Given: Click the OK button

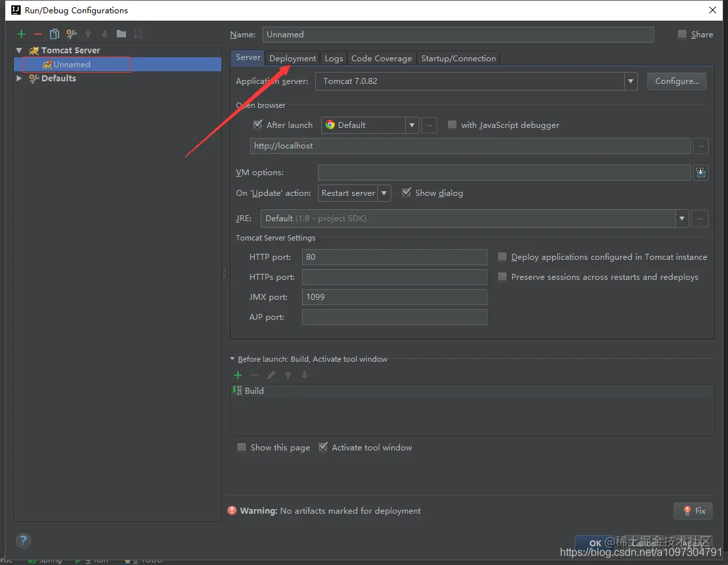Looking at the screenshot, I should point(595,543).
